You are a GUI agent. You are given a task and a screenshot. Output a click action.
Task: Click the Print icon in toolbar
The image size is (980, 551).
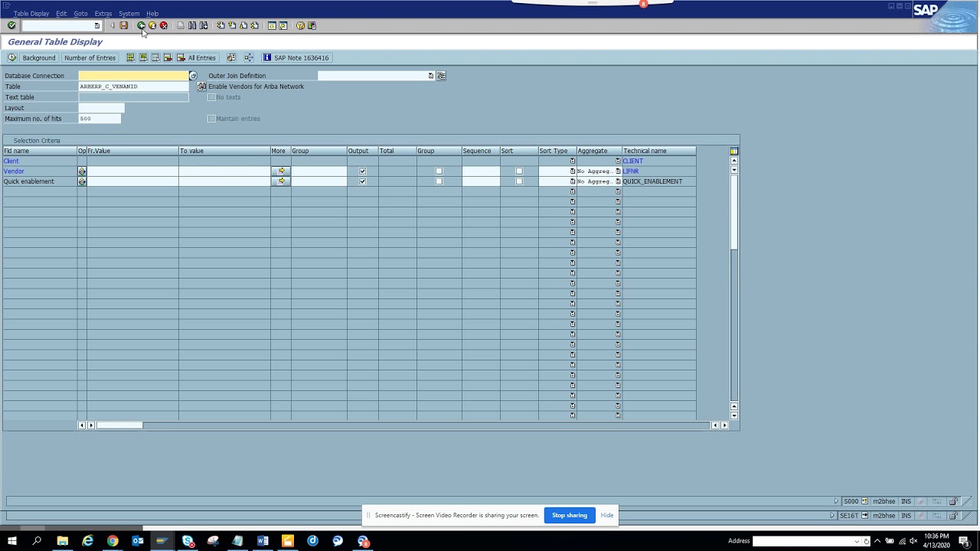pyautogui.click(x=181, y=25)
